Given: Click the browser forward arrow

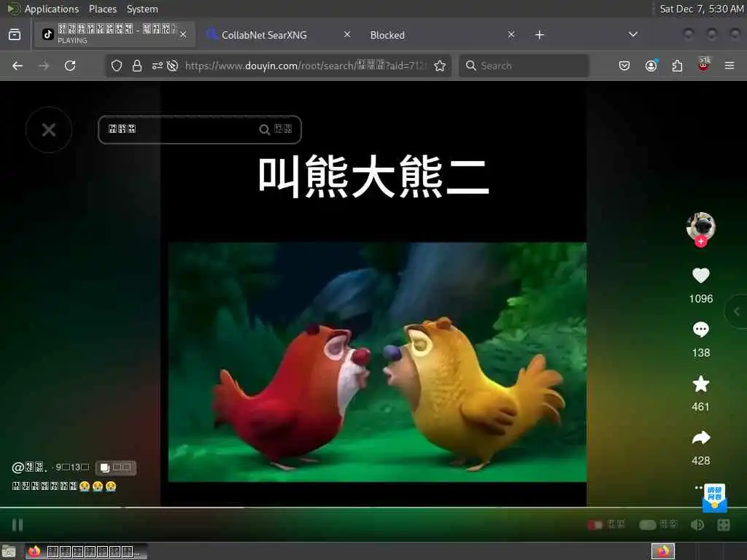Looking at the screenshot, I should tap(44, 66).
